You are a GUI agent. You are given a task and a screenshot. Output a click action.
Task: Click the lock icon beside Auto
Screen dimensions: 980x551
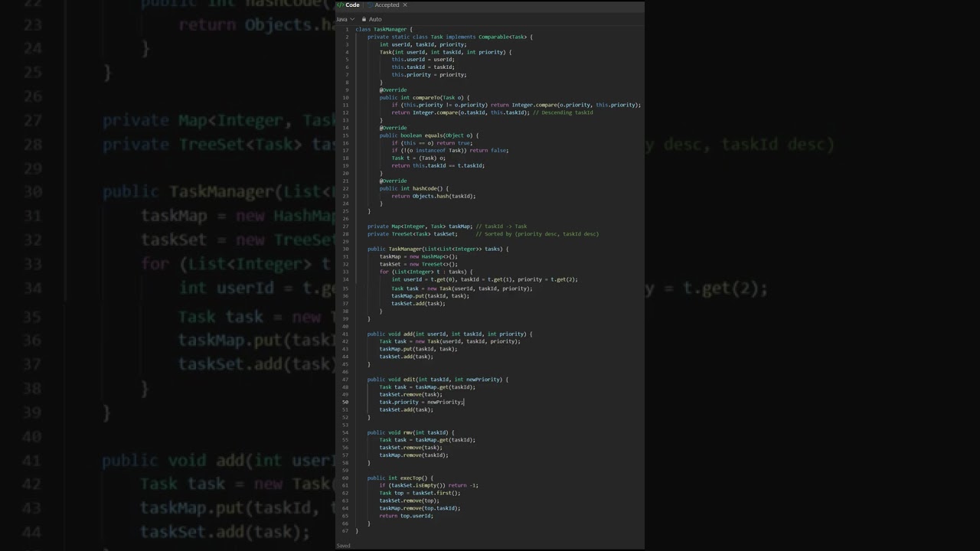point(364,19)
